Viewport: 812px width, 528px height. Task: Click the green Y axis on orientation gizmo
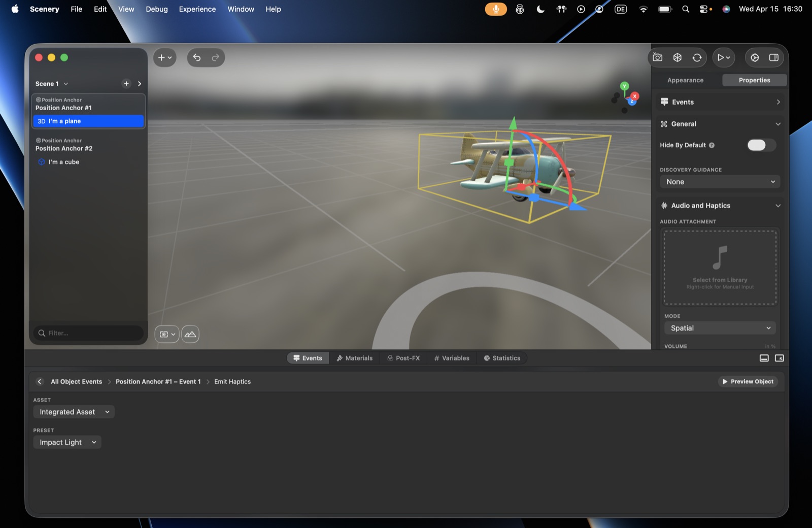[x=625, y=86]
